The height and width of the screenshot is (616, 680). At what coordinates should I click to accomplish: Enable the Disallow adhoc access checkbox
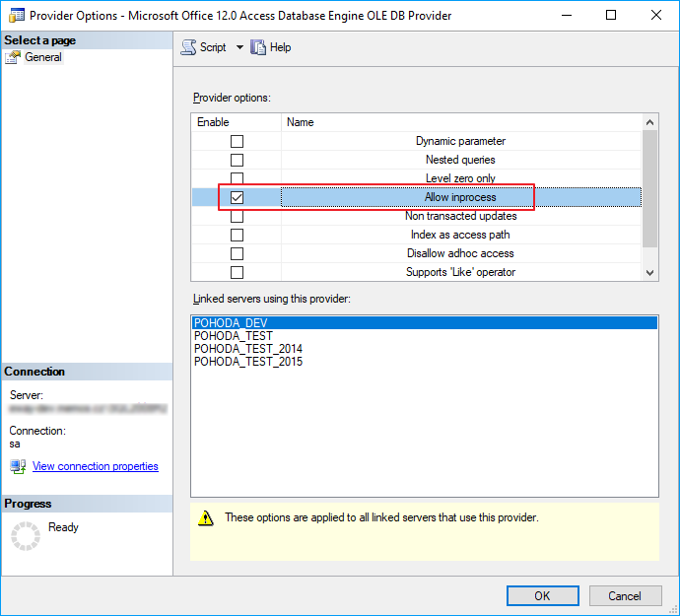click(x=237, y=253)
